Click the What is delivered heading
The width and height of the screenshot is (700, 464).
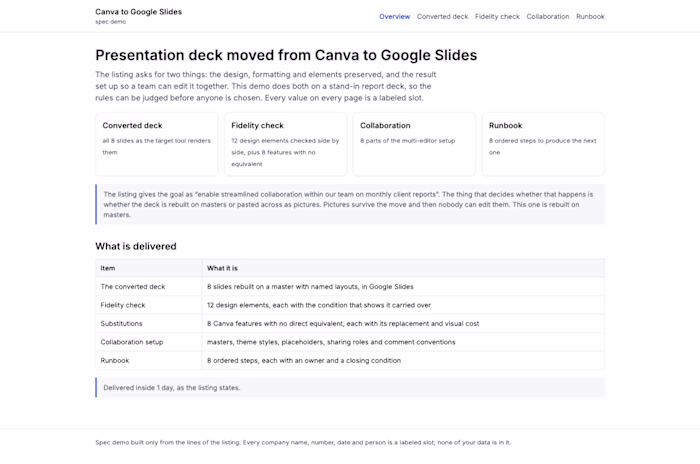point(136,246)
